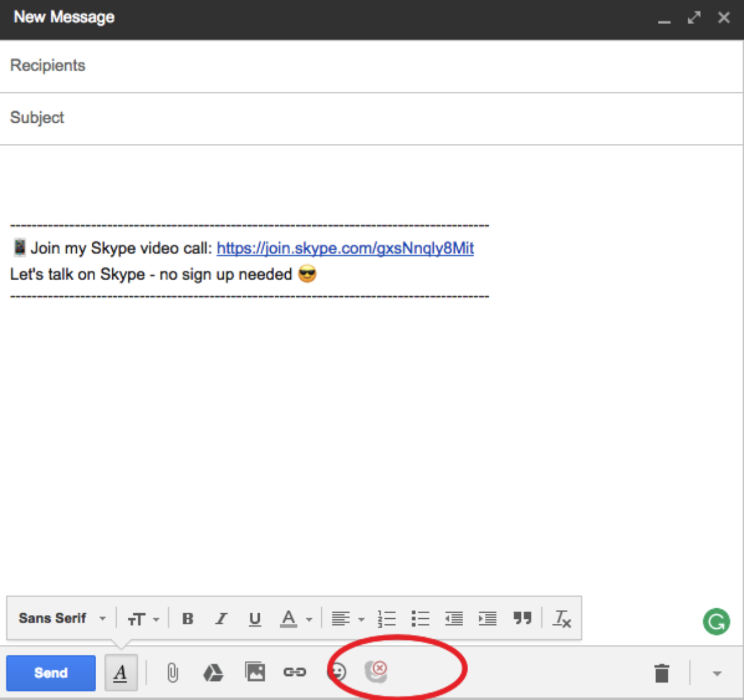Open the text color picker

point(296,619)
